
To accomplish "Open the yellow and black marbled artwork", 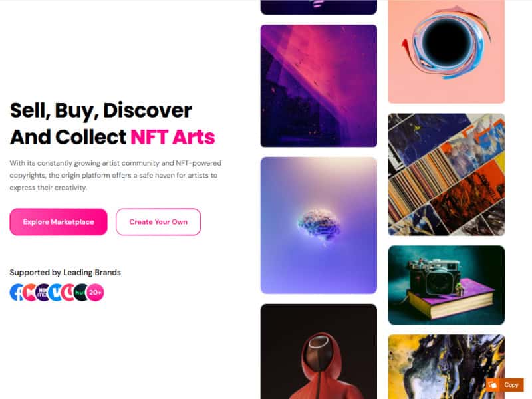I will [446, 367].
